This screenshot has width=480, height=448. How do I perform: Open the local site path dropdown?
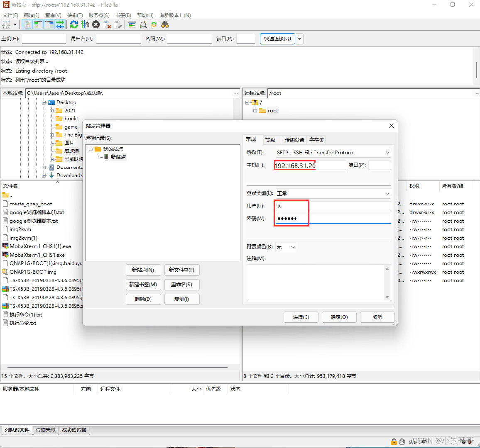pos(236,93)
